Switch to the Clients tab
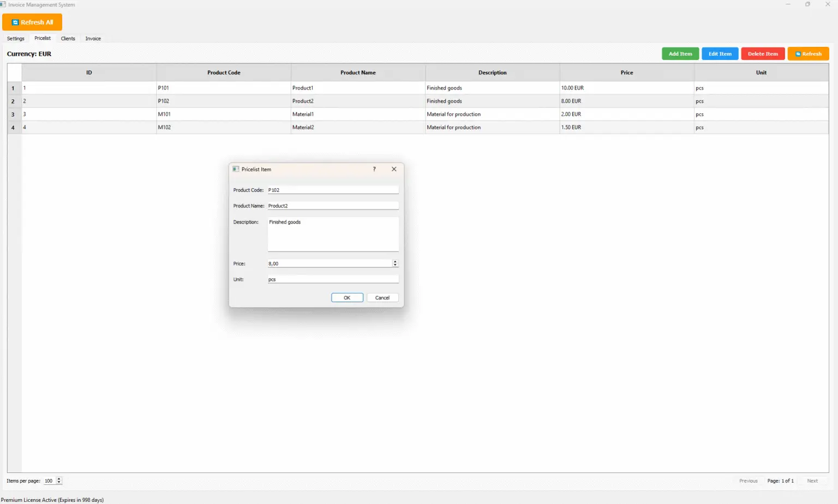 click(68, 39)
